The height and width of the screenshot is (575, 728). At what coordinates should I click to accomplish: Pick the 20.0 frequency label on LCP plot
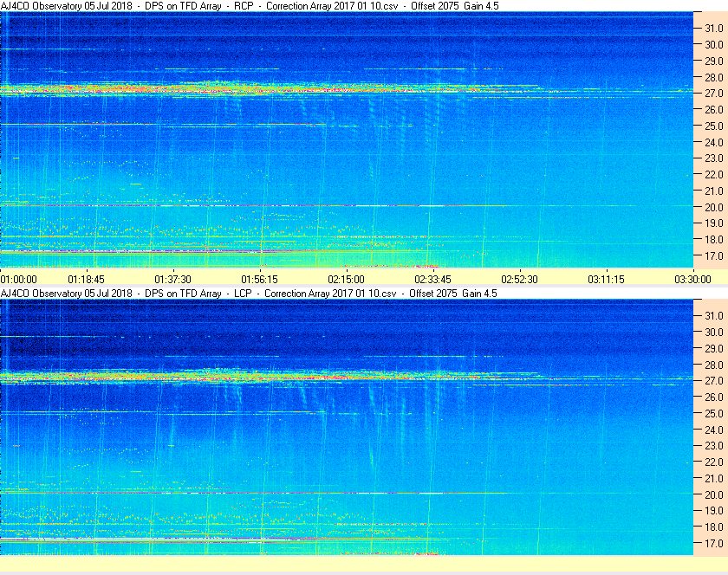coord(714,494)
